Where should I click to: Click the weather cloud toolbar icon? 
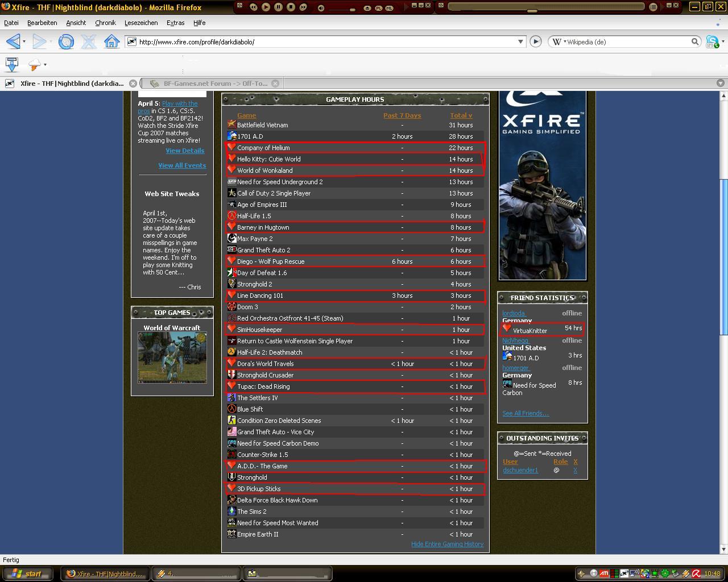click(34, 64)
